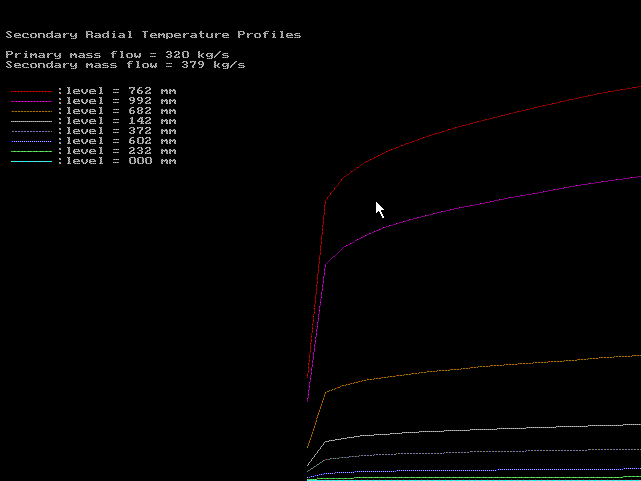Image resolution: width=641 pixels, height=481 pixels.
Task: Select the 'level = 372 mm' legend label
Action: (120, 131)
